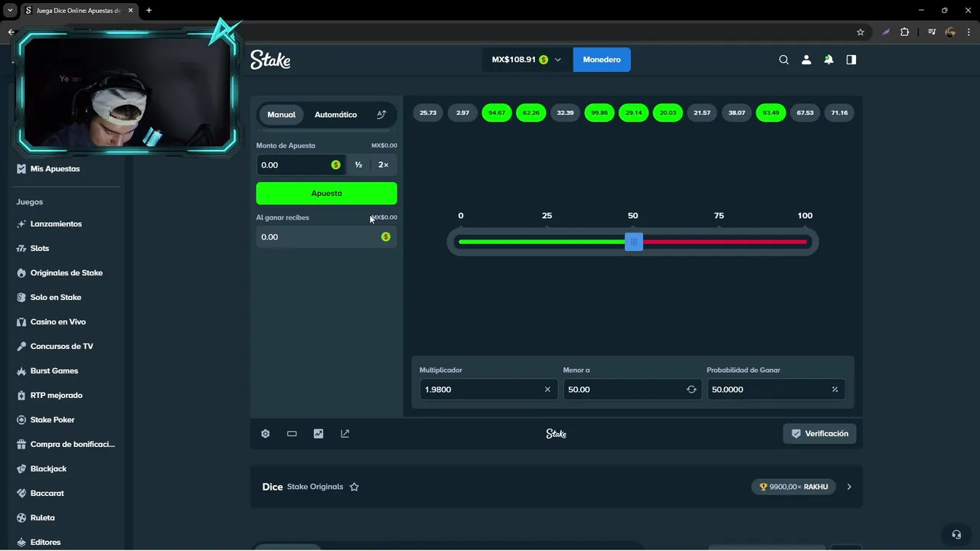Click the Al ganar recibes field
Image resolution: width=980 pixels, height=551 pixels.
coord(326,236)
